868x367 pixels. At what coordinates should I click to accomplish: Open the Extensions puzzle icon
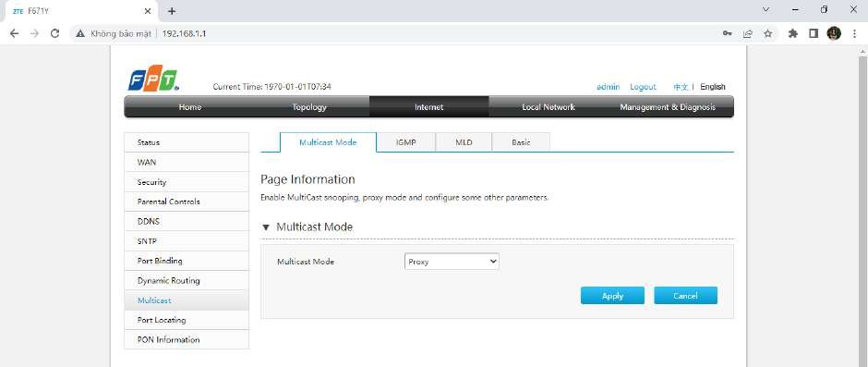[x=792, y=34]
